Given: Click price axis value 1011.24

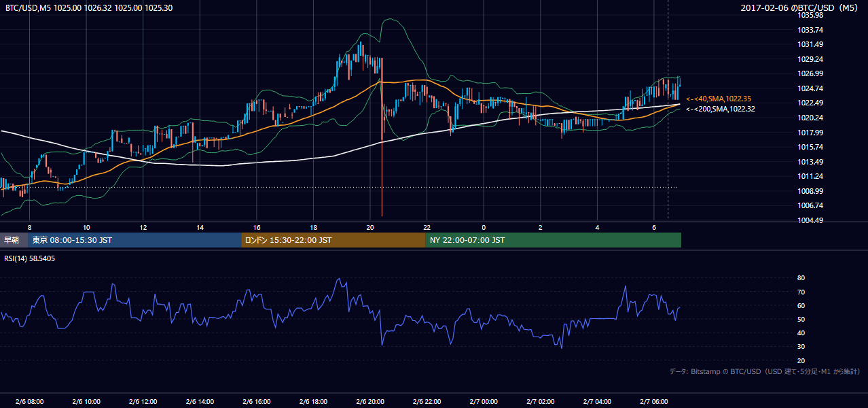Looking at the screenshot, I should tap(810, 176).
